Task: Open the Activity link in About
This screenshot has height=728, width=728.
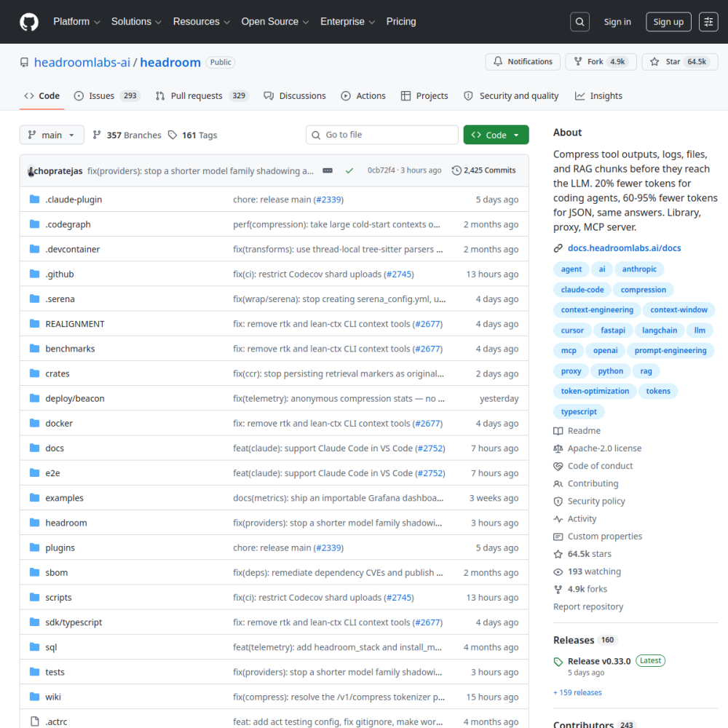Action: (575, 519)
